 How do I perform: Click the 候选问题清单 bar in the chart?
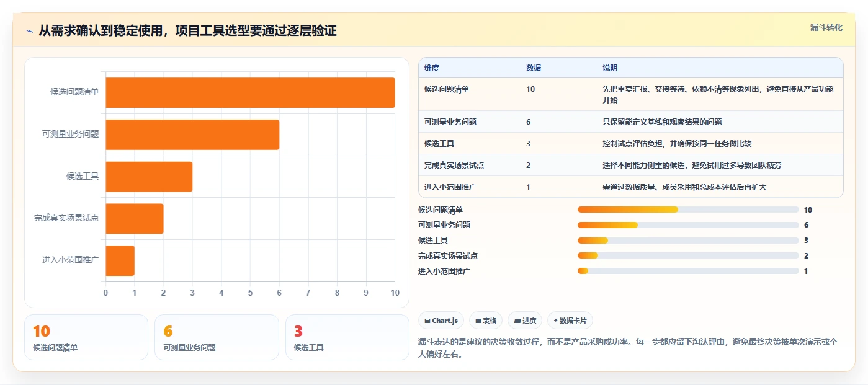(x=250, y=92)
